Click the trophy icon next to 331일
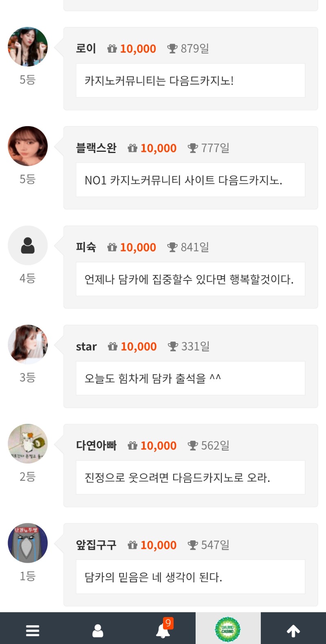 pos(173,346)
